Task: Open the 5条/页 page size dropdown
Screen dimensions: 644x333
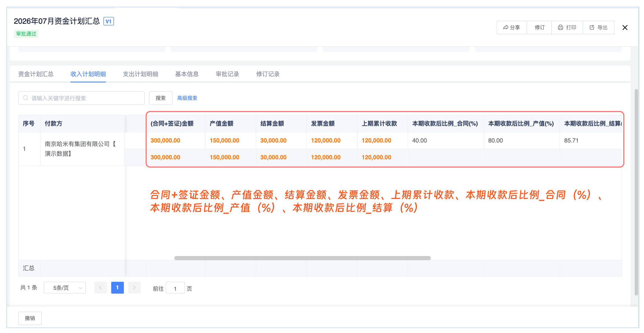Action: (x=65, y=288)
